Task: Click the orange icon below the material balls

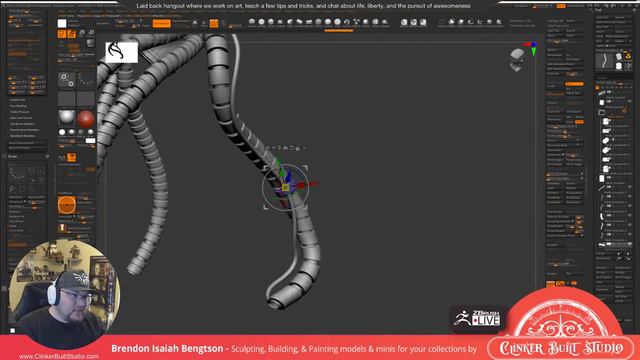Action: click(71, 157)
